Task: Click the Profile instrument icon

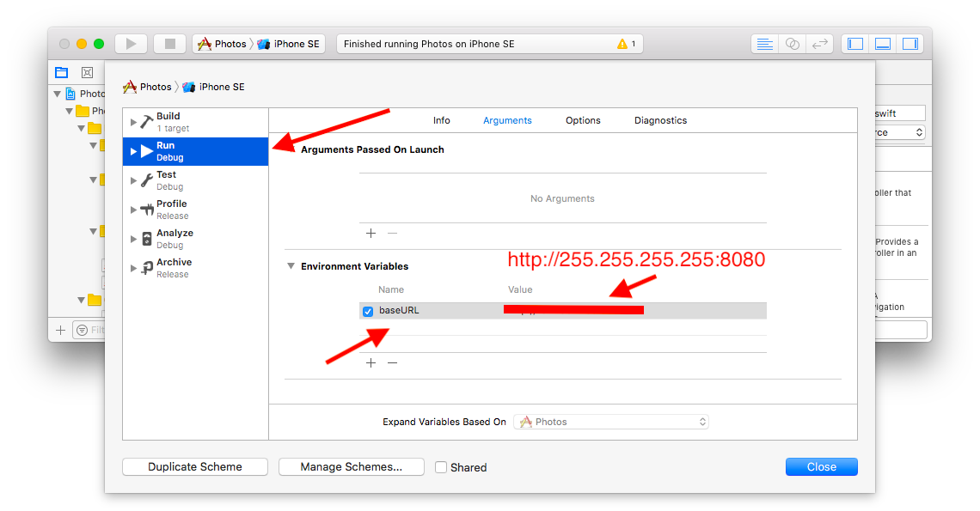Action: pos(147,210)
